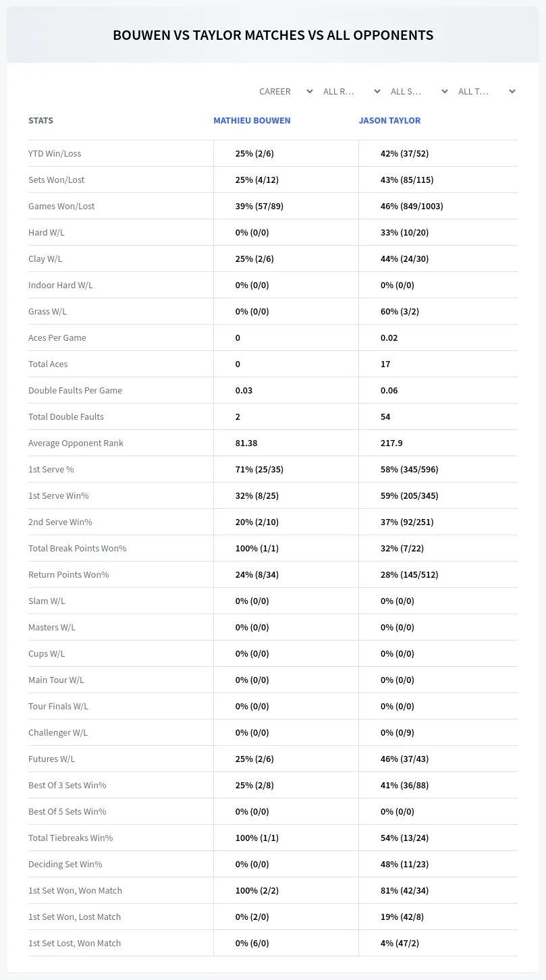
Task: Select the 1st Set Lost, Won Match label
Action: coord(74,943)
